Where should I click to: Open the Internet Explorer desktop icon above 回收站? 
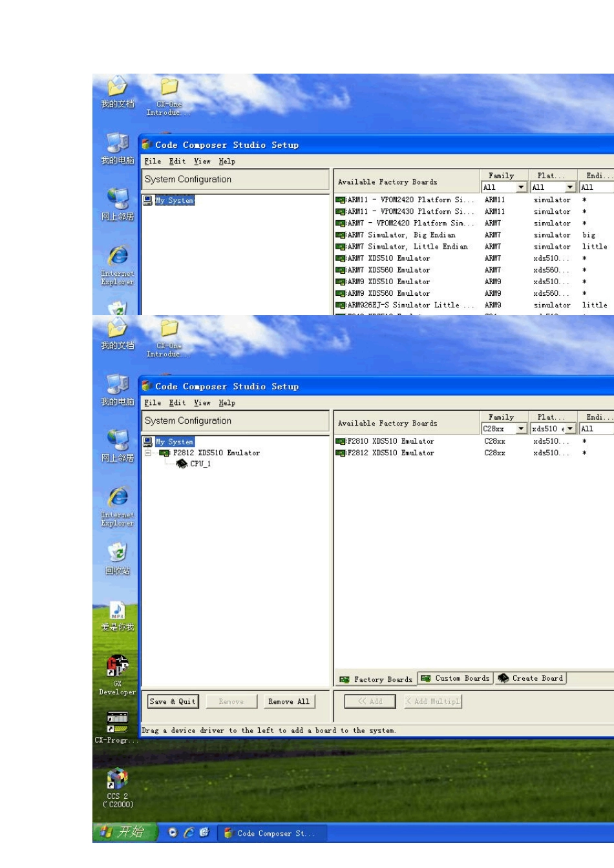coord(118,507)
